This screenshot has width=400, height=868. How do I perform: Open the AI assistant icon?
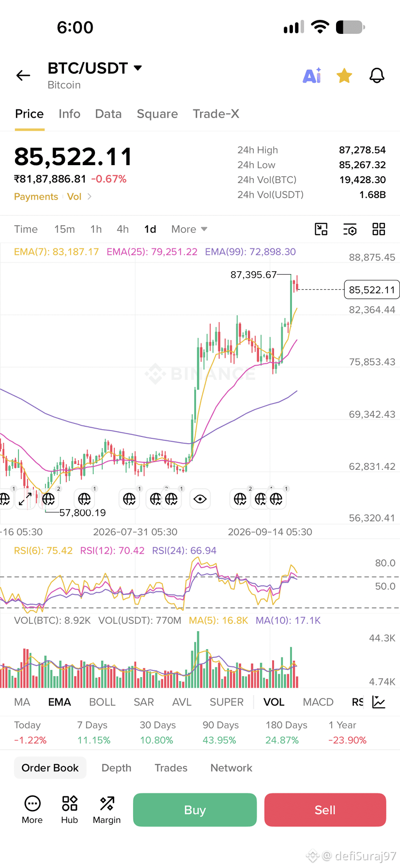[x=312, y=76]
